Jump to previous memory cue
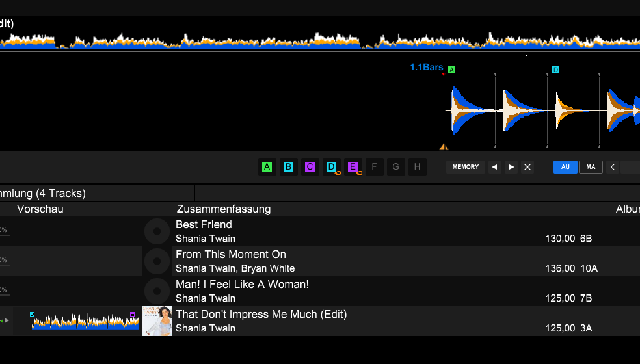Image resolution: width=640 pixels, height=364 pixels. click(494, 167)
